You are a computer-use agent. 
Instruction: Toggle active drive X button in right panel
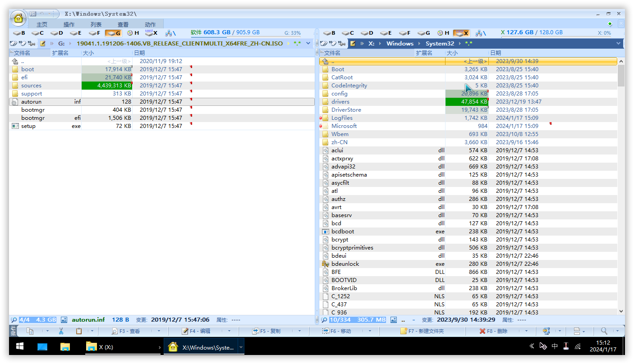461,33
